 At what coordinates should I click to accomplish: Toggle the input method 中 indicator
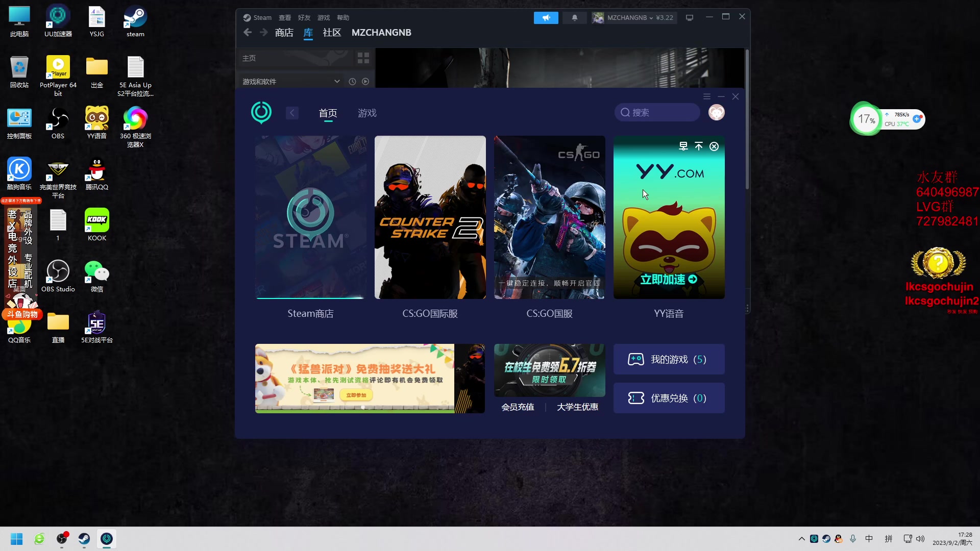coord(869,539)
